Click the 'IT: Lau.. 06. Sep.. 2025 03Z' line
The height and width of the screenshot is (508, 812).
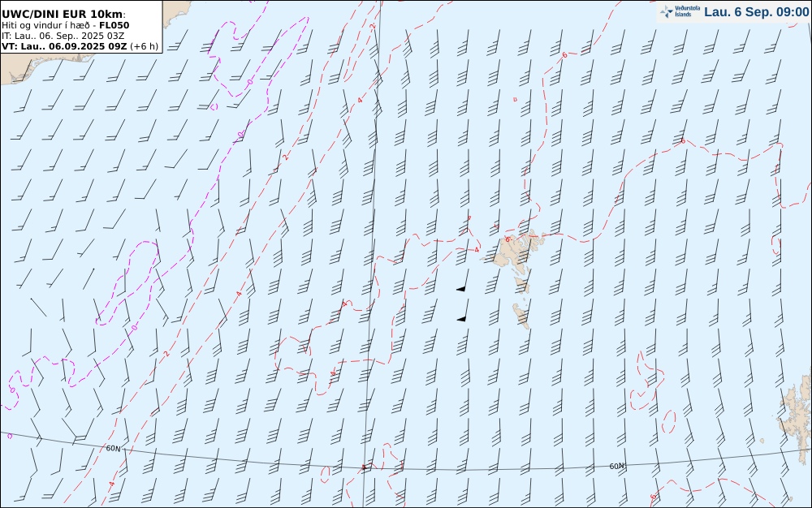pyautogui.click(x=63, y=36)
